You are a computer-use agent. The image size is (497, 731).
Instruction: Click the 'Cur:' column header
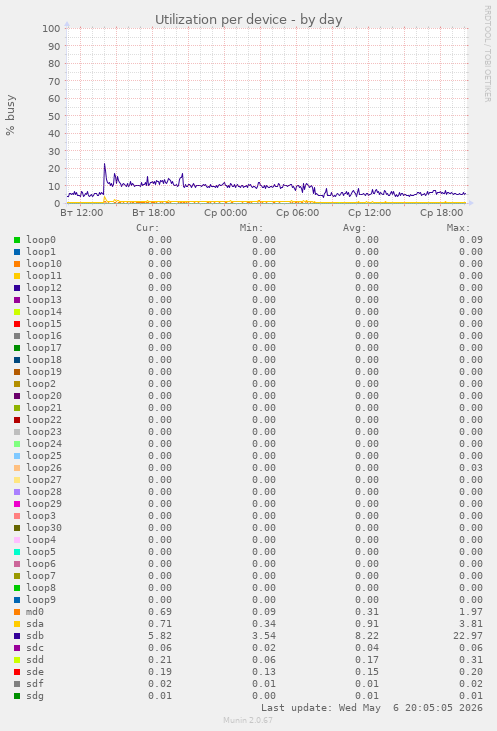coord(148,228)
